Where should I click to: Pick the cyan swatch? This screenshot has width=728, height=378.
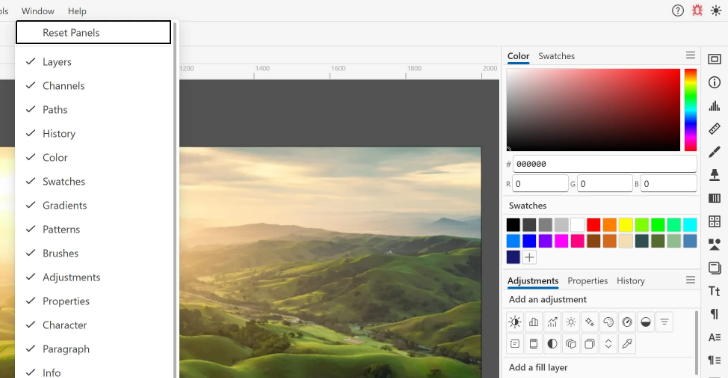pyautogui.click(x=690, y=225)
